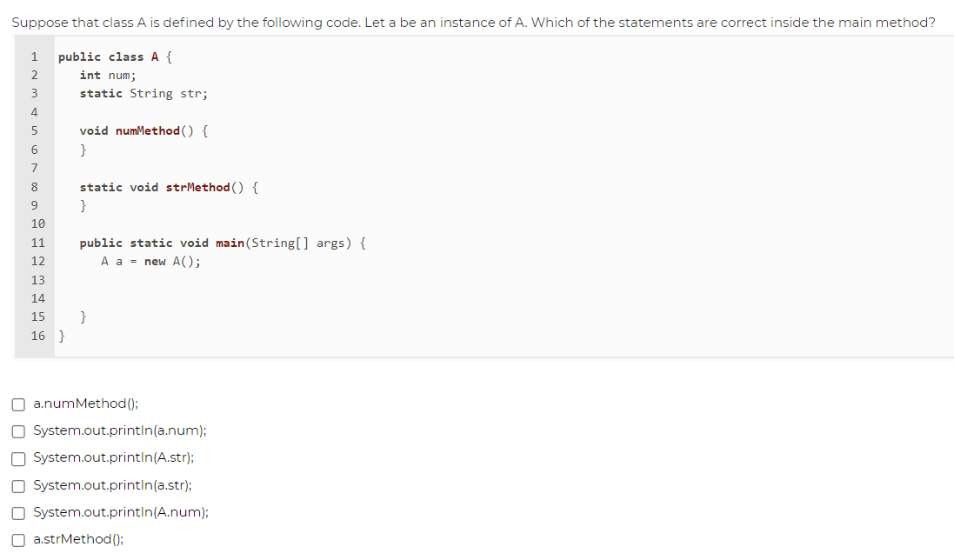
Task: Select the new A() expression on line 12
Action: [x=173, y=261]
